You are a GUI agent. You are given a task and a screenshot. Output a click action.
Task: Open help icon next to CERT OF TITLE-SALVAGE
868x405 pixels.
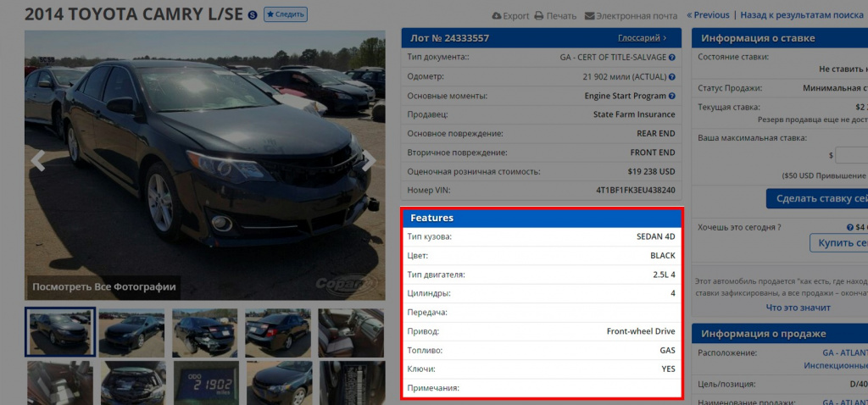[x=671, y=57]
